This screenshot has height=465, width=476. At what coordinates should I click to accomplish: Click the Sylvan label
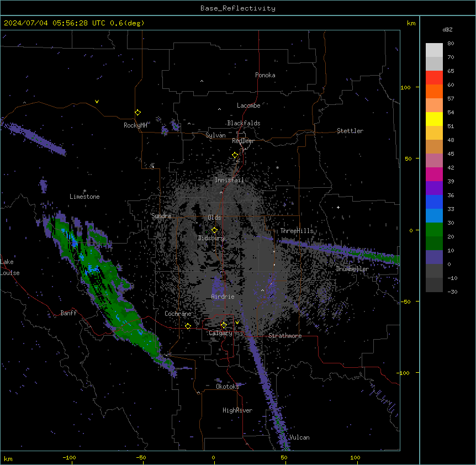(215, 135)
